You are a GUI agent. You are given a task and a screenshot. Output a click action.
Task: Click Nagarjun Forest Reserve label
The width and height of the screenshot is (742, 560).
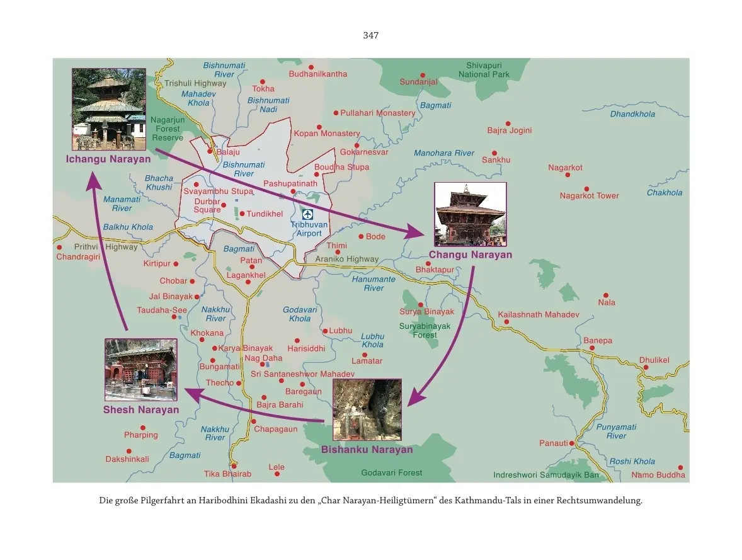coord(168,129)
